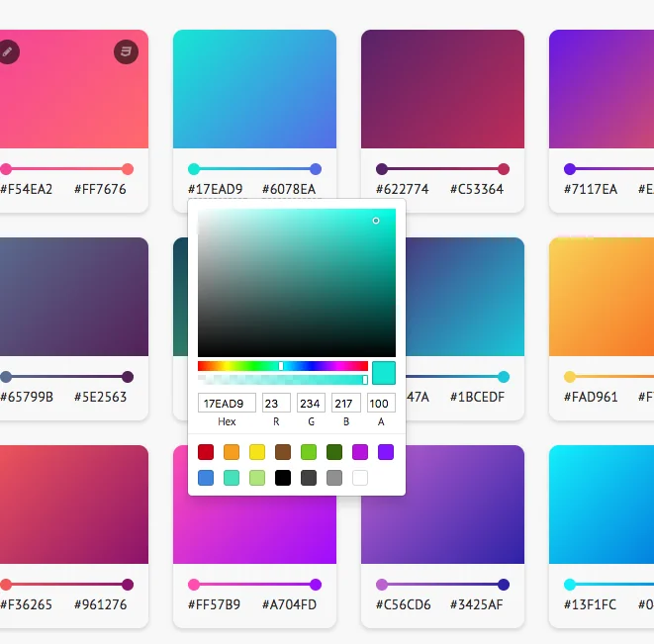The width and height of the screenshot is (654, 644).
Task: Select the pale green preset color swatch
Action: click(257, 478)
